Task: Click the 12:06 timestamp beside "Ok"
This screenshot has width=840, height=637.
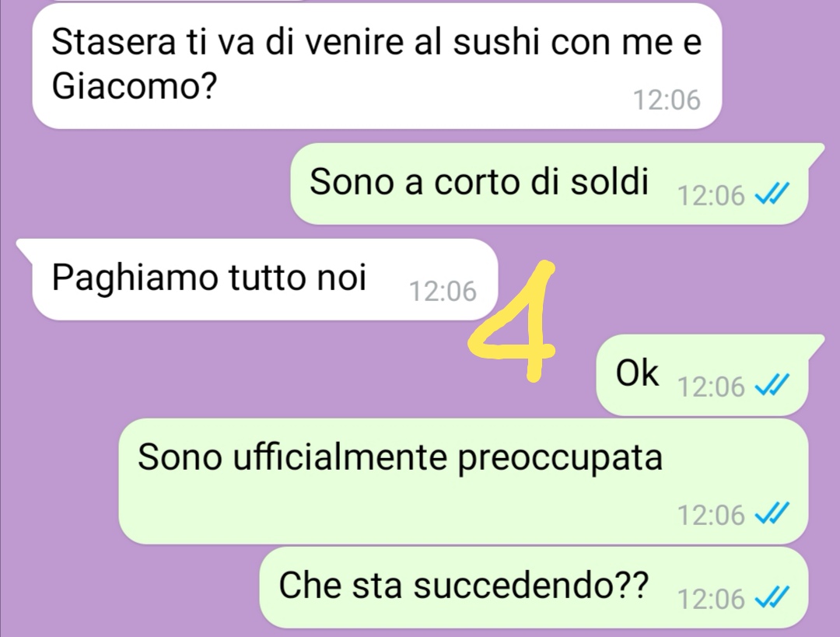Action: 712,387
